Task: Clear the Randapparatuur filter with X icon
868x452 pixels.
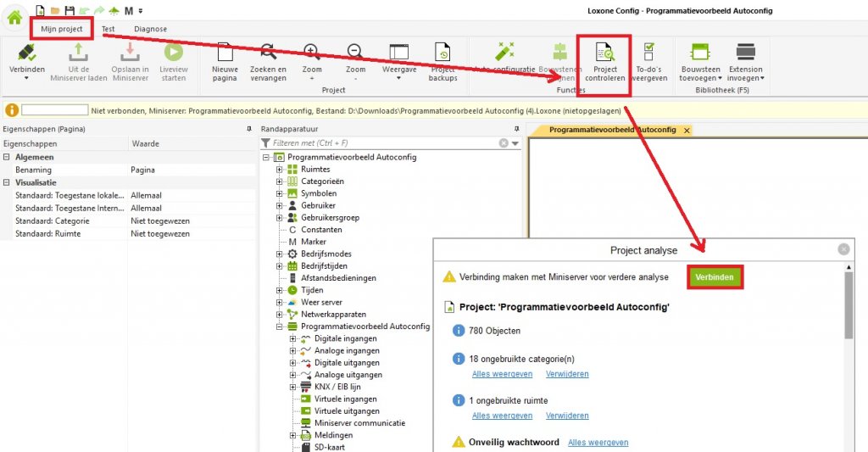Action: click(504, 143)
